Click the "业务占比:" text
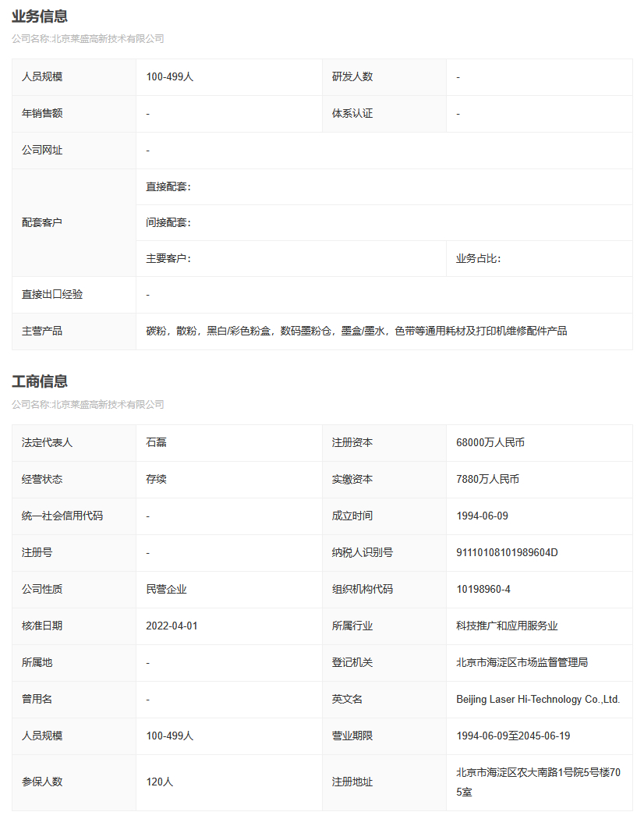This screenshot has height=819, width=644. point(479,258)
